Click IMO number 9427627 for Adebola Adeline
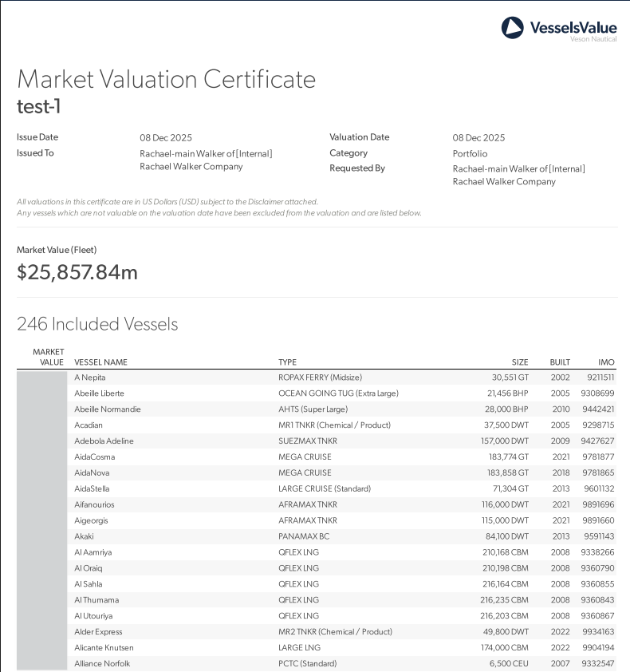Image resolution: width=630 pixels, height=672 pixels. tap(597, 441)
